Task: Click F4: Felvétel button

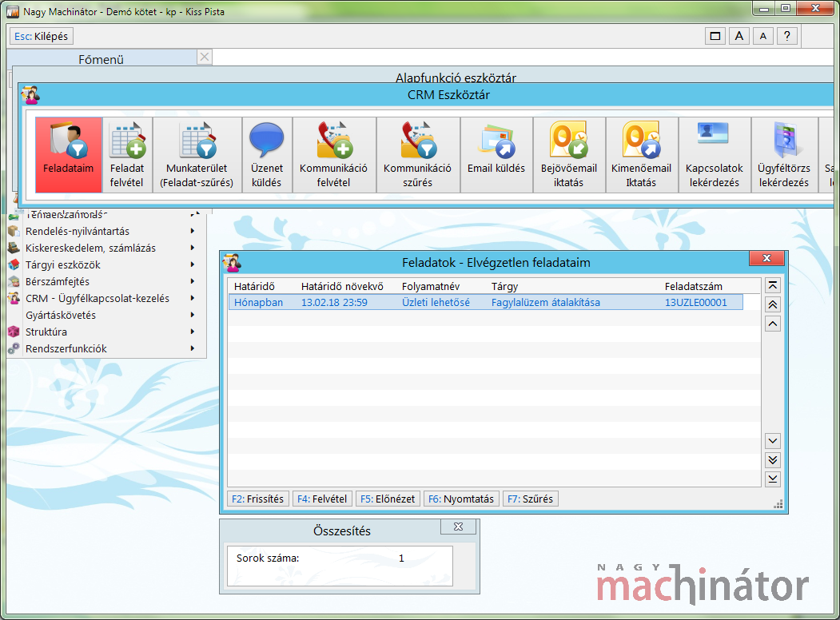Action: click(x=322, y=499)
